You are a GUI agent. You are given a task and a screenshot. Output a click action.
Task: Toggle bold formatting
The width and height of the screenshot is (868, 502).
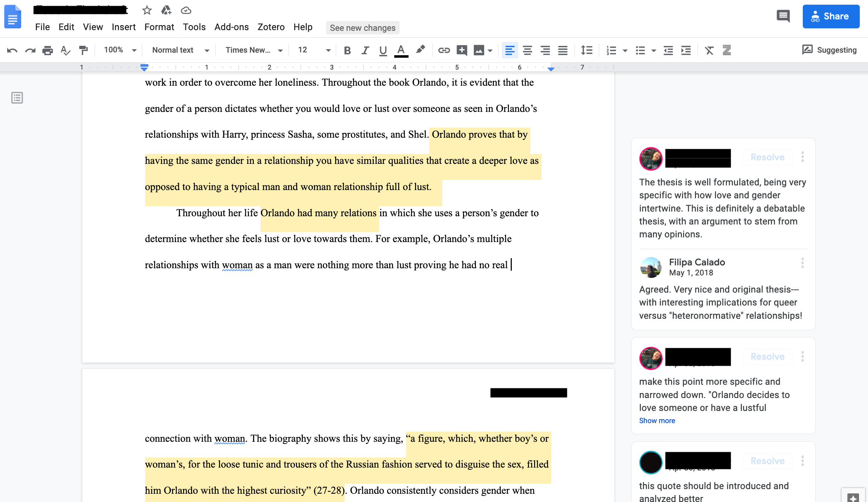[x=347, y=50]
